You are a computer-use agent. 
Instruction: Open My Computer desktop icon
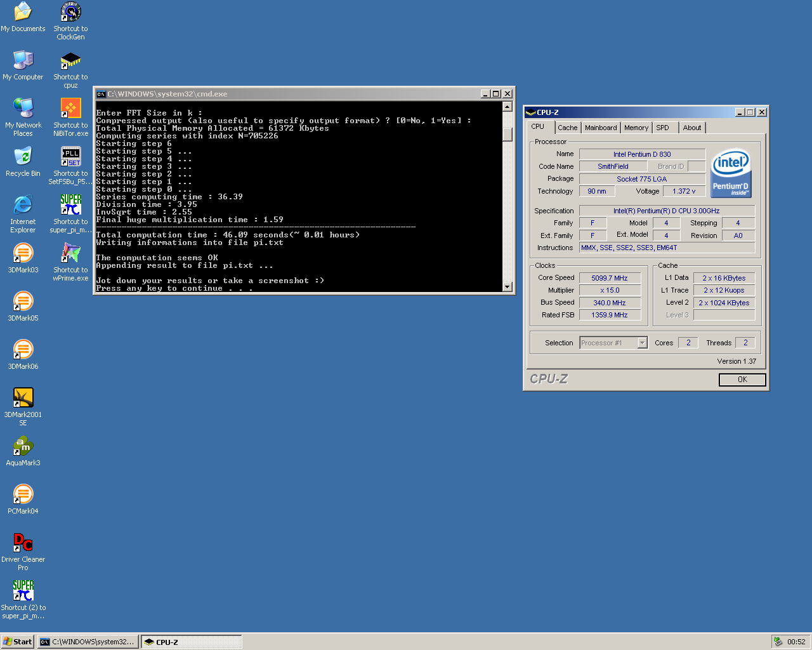[x=23, y=65]
